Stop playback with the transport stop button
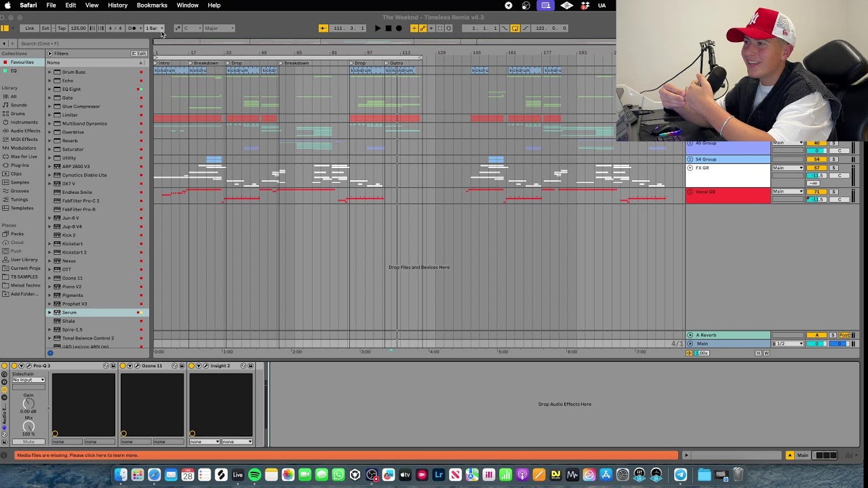Image resolution: width=868 pixels, height=488 pixels. click(388, 28)
